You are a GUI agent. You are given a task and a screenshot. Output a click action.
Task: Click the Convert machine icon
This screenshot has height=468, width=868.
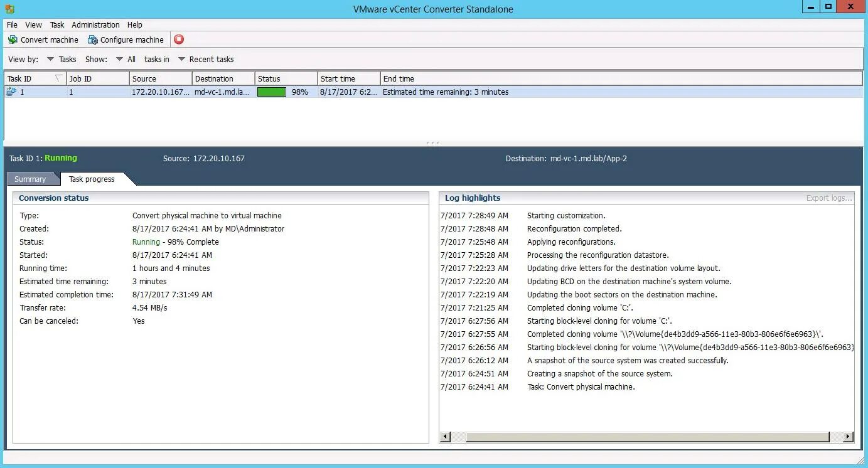coord(13,40)
